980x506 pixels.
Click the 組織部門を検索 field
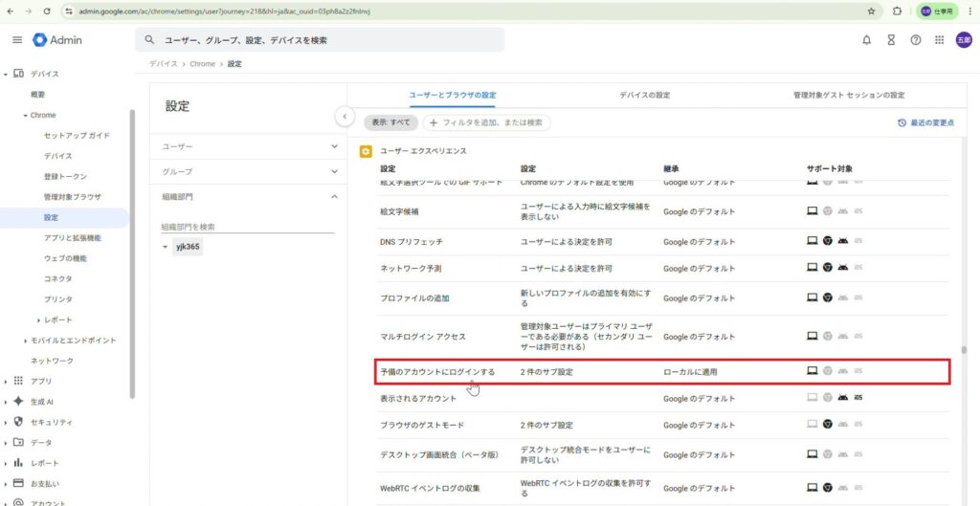(x=247, y=227)
